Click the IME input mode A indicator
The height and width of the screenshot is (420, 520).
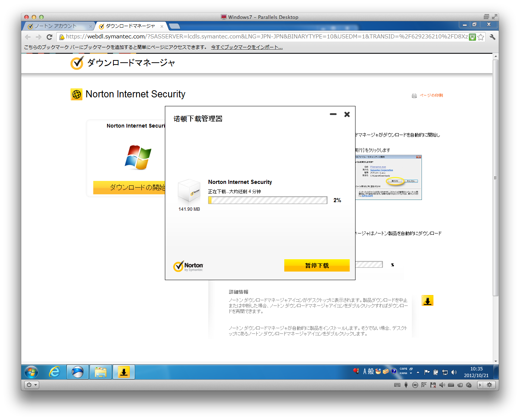365,372
